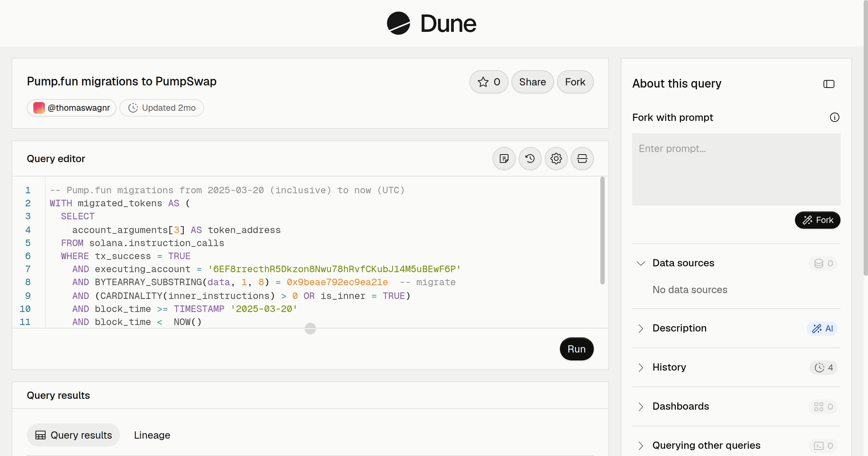Screen dimensions: 868x456
Task: Star the Pump.fun migrations query
Action: (x=489, y=82)
